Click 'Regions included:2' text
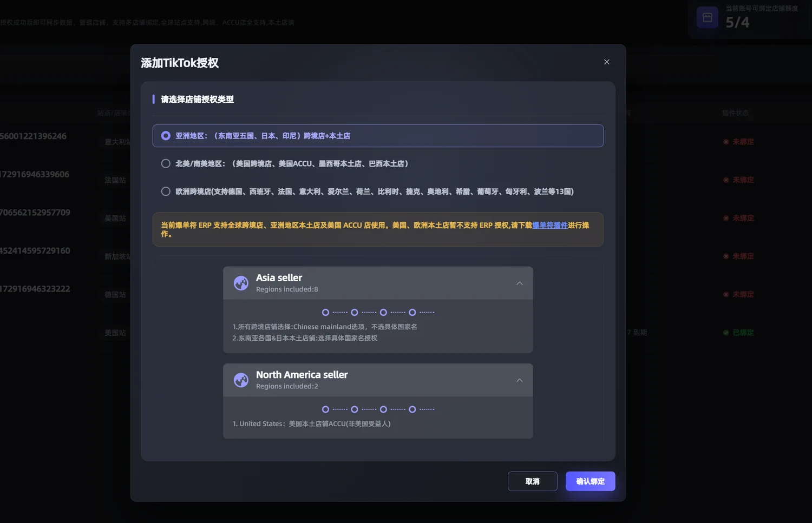812x523 pixels. coord(287,386)
